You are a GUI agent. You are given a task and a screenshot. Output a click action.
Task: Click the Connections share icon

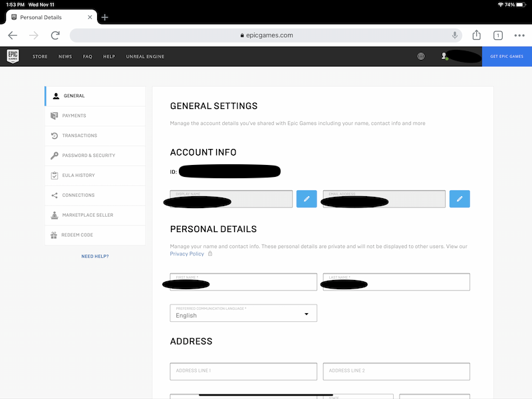(55, 196)
